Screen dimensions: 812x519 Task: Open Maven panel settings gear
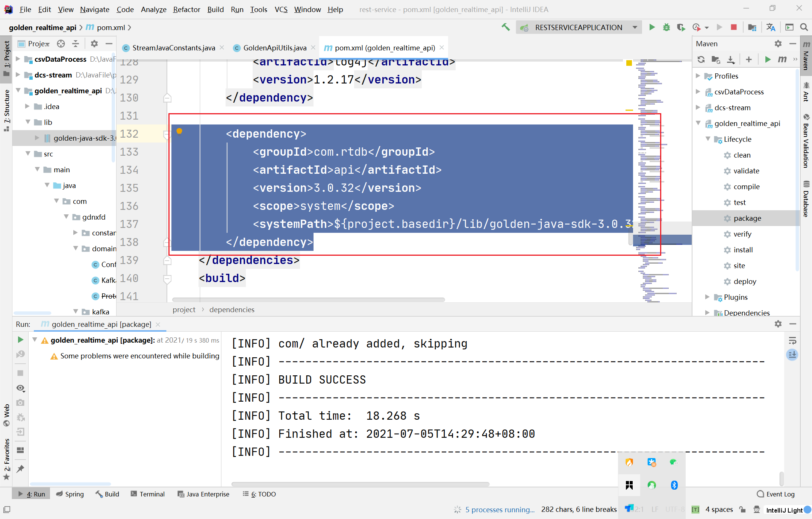[778, 44]
